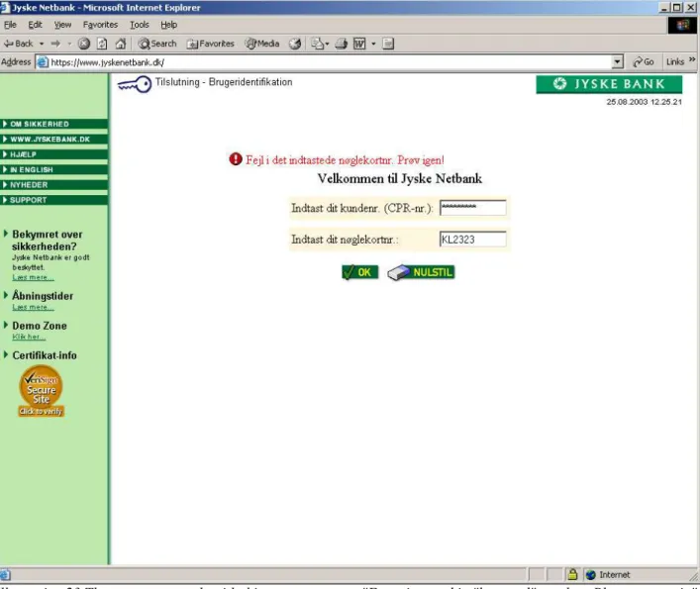Click the Windows logo throbber icon
Screen dimensions: 700x589
coord(682,25)
